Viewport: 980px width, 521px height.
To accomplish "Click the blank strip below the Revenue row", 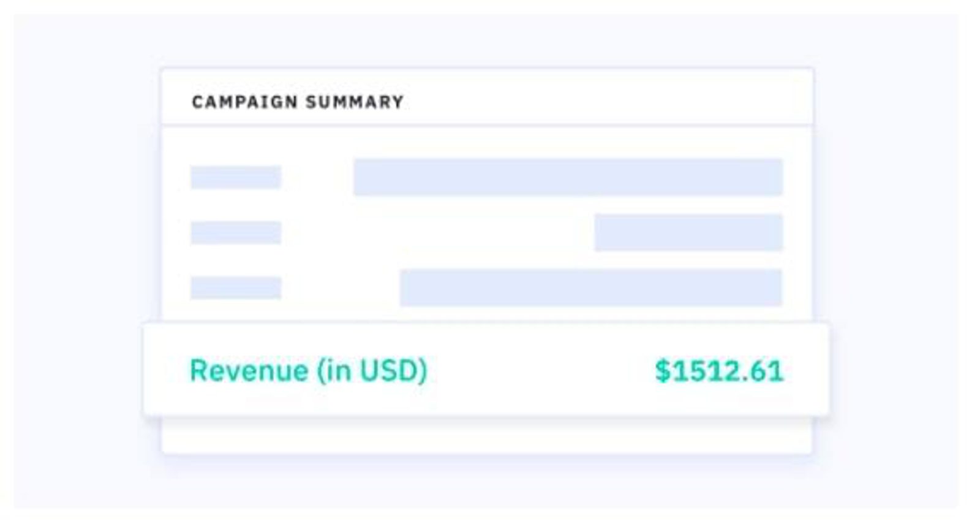I will [487, 436].
